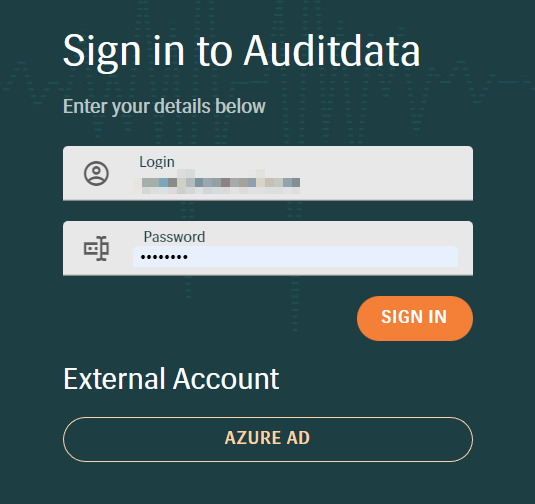
Task: Tap the circular person avatar icon
Action: pyautogui.click(x=96, y=173)
